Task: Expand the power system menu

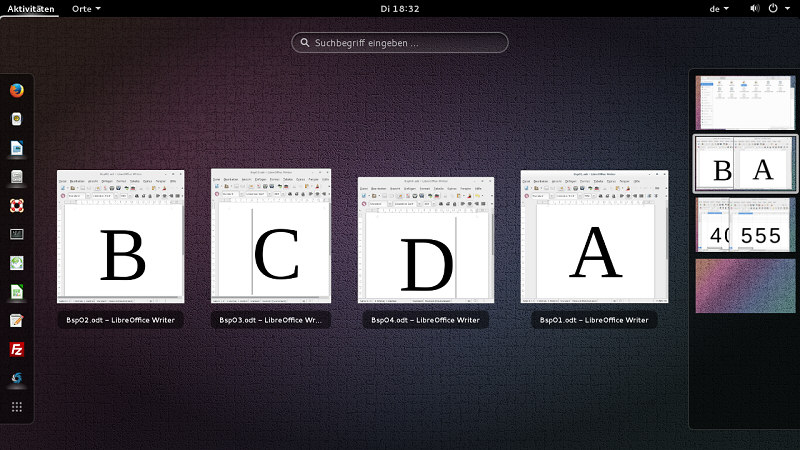Action: [778, 8]
